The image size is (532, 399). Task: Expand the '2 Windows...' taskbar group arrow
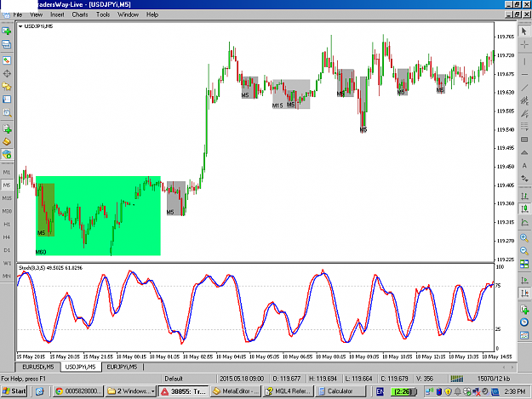153,391
